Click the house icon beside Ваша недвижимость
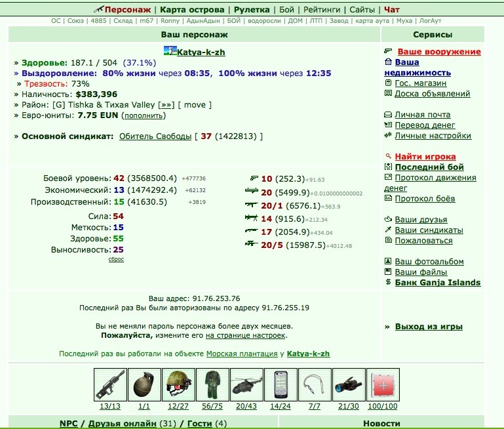The height and width of the screenshot is (429, 504). tap(388, 62)
